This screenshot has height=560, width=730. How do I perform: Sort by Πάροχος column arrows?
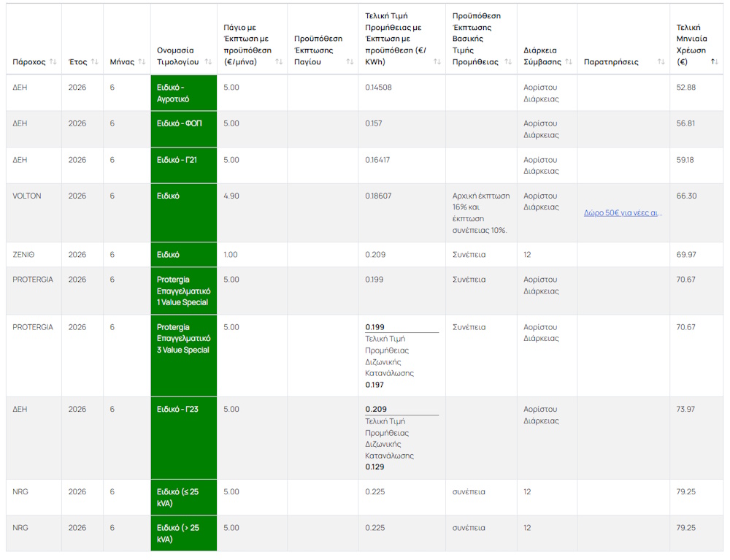pyautogui.click(x=53, y=62)
